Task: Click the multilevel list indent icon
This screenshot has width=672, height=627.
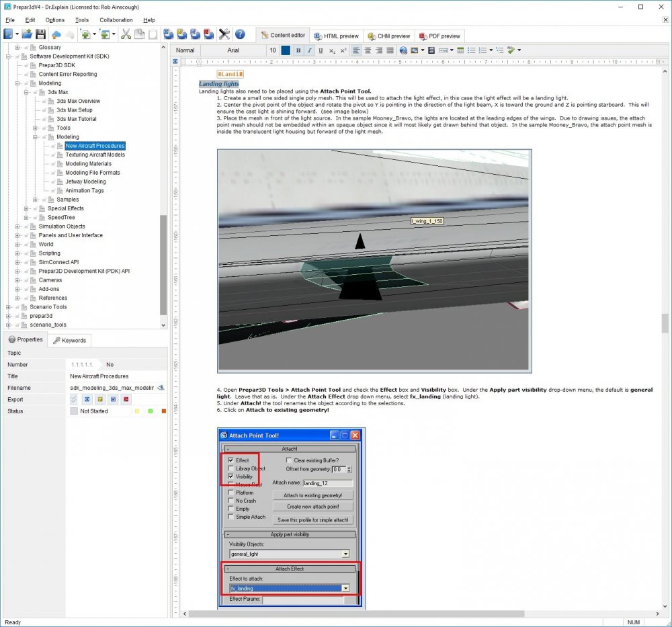Action: (500, 50)
